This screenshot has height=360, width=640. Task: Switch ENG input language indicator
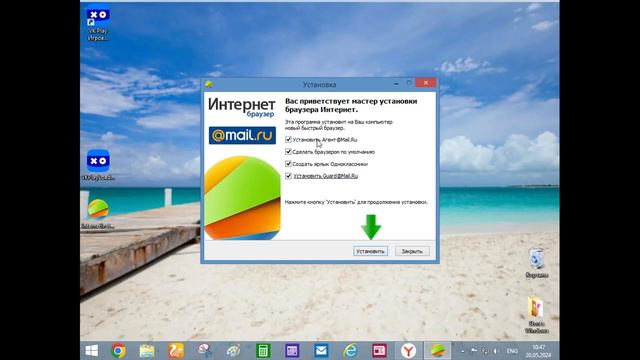pyautogui.click(x=512, y=351)
